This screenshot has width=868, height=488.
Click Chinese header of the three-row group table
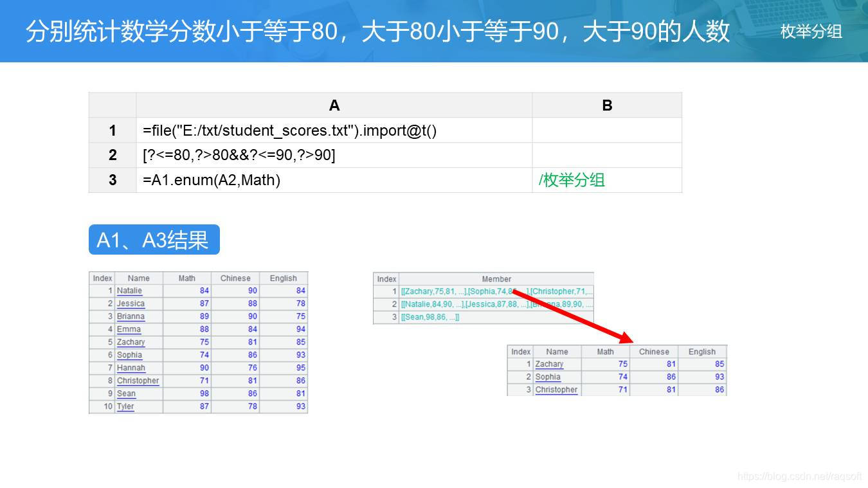[654, 352]
